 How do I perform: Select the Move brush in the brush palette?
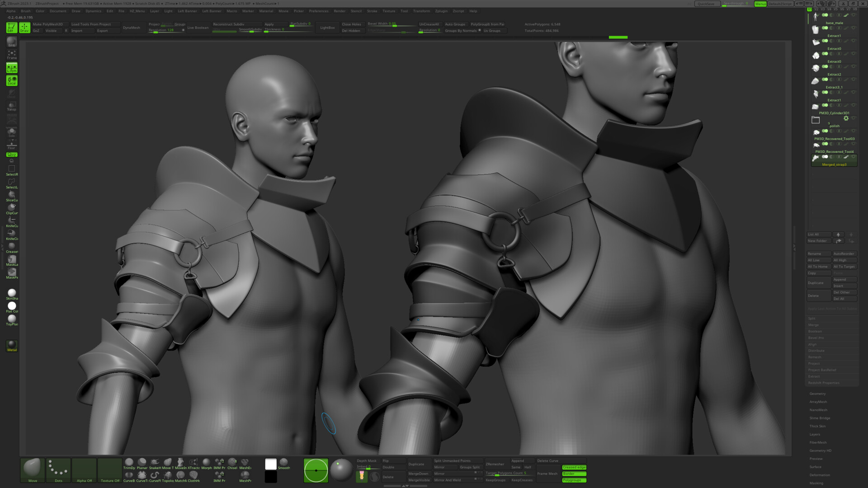pyautogui.click(x=32, y=470)
